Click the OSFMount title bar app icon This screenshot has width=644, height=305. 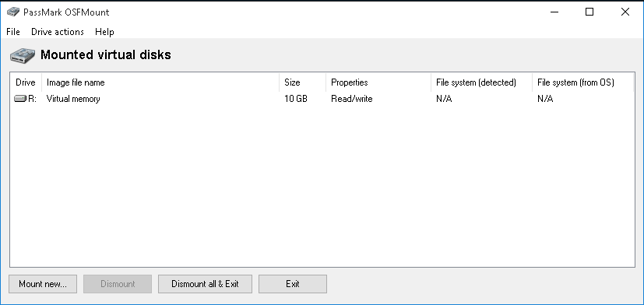point(13,12)
